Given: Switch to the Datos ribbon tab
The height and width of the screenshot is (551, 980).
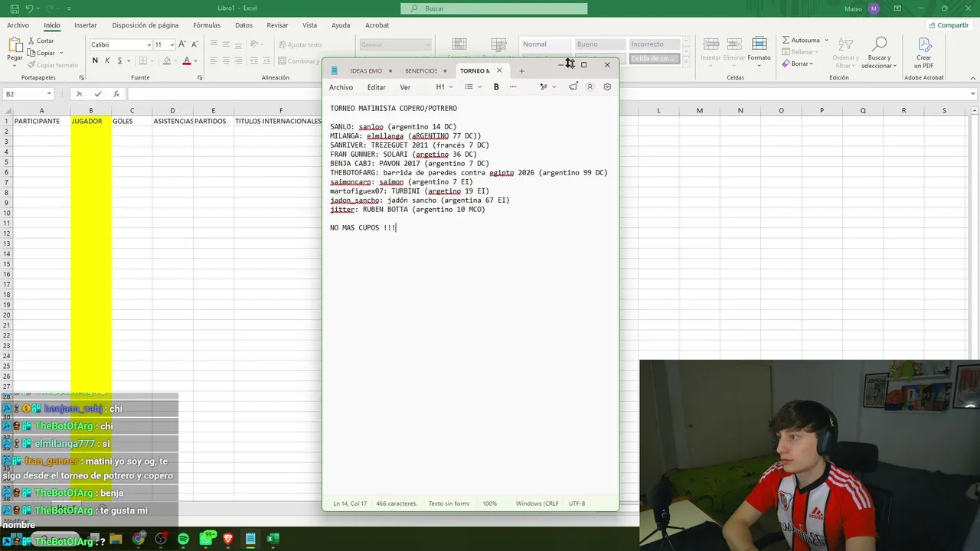Looking at the screenshot, I should [x=243, y=25].
